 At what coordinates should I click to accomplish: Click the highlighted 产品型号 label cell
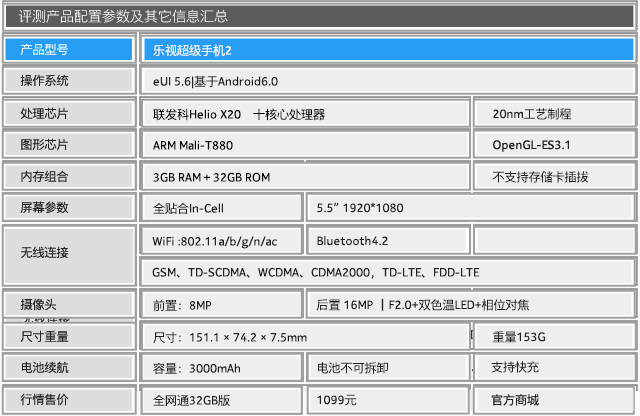click(69, 49)
